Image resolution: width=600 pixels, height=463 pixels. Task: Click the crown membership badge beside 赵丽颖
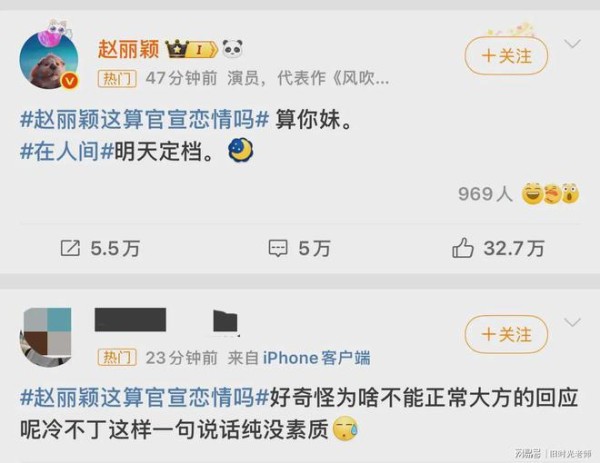(192, 49)
